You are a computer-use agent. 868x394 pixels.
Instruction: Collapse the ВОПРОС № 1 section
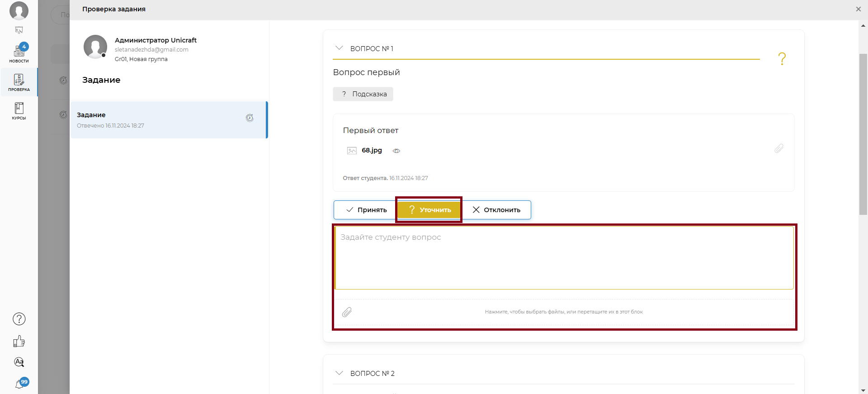point(339,48)
